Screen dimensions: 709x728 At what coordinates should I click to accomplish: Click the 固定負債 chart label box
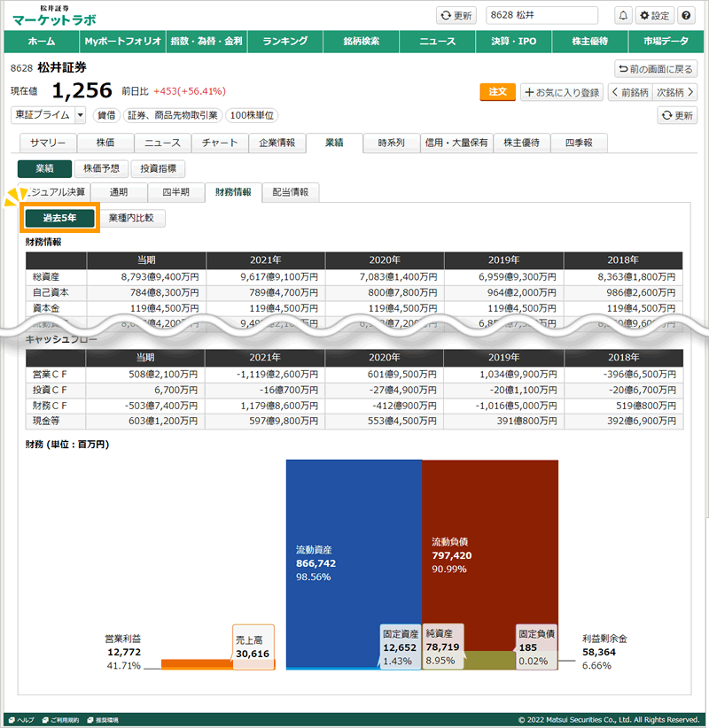[x=537, y=647]
